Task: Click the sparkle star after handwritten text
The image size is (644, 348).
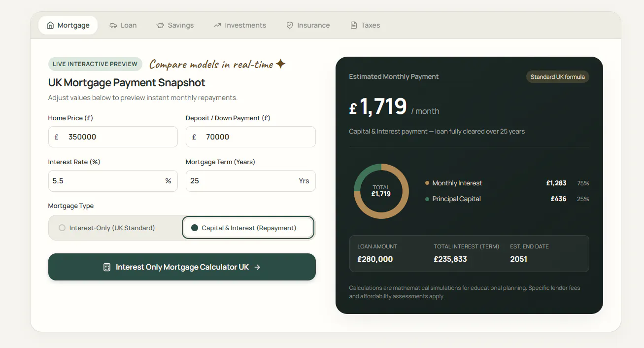Action: pos(280,64)
